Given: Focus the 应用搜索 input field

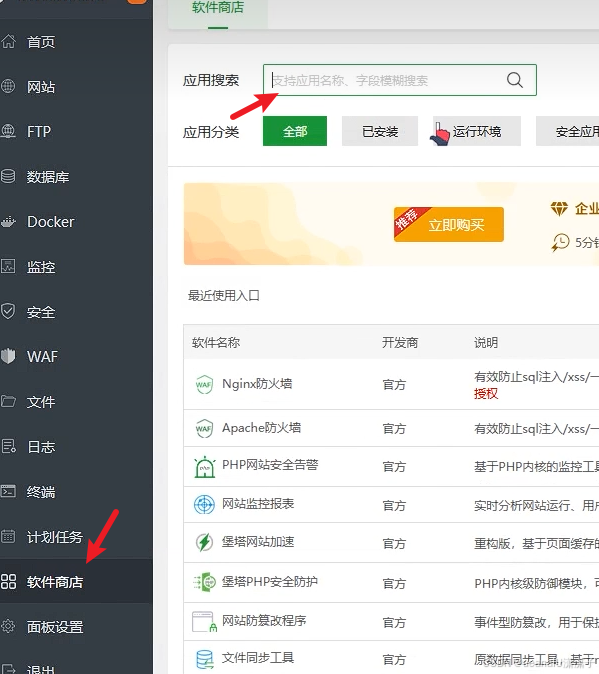Looking at the screenshot, I should click(400, 80).
